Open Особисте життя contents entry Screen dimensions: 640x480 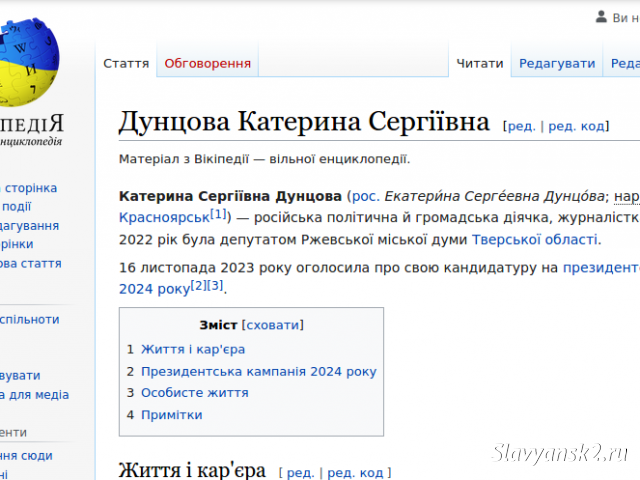[195, 393]
